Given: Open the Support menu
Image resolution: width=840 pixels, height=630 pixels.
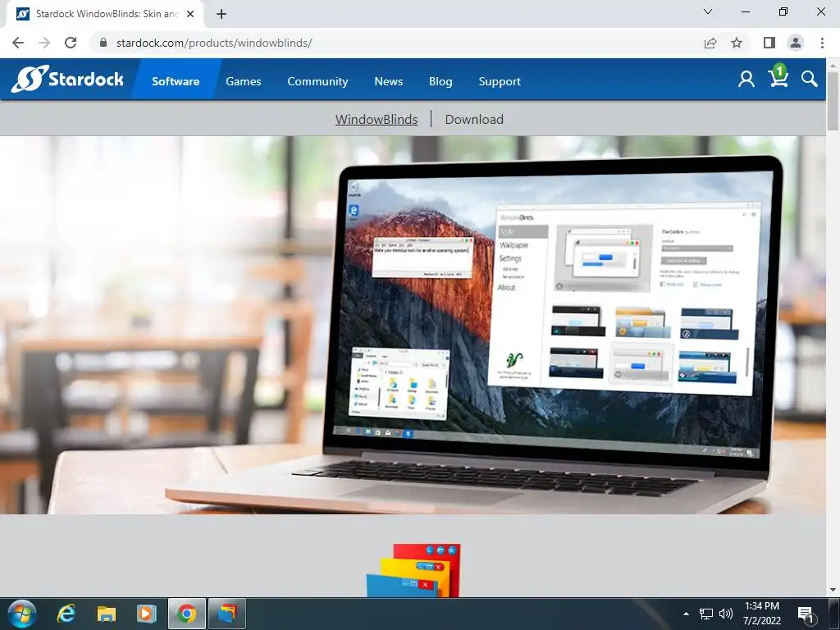Looking at the screenshot, I should pyautogui.click(x=500, y=81).
